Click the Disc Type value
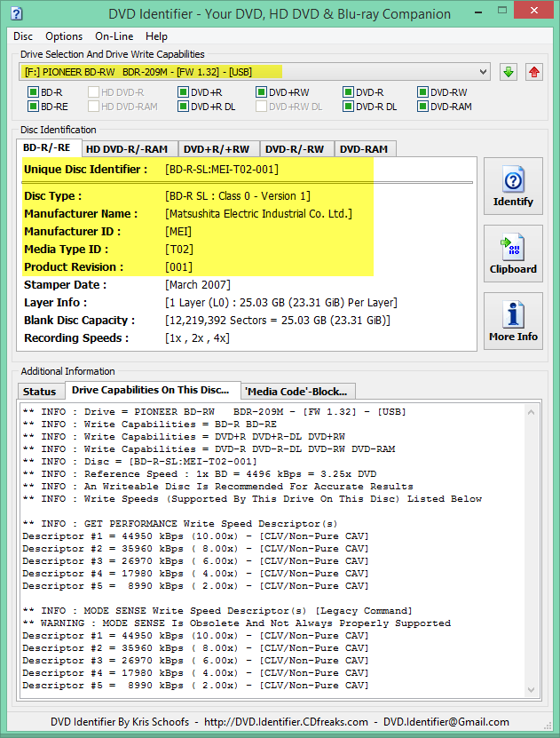560x738 pixels. (238, 196)
